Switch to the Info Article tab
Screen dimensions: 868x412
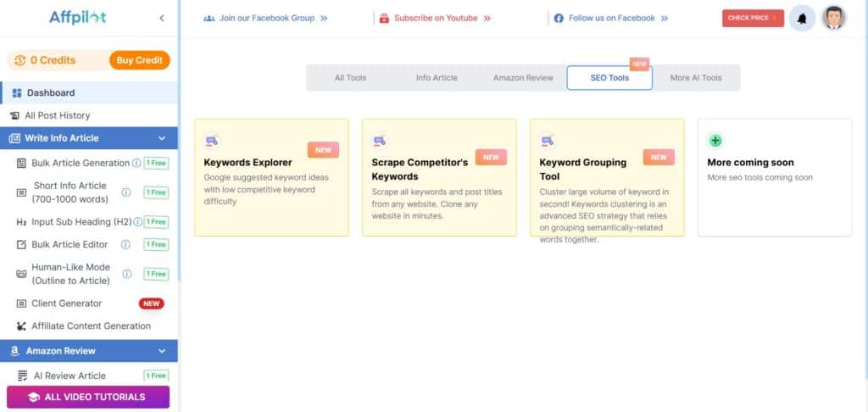(x=437, y=78)
